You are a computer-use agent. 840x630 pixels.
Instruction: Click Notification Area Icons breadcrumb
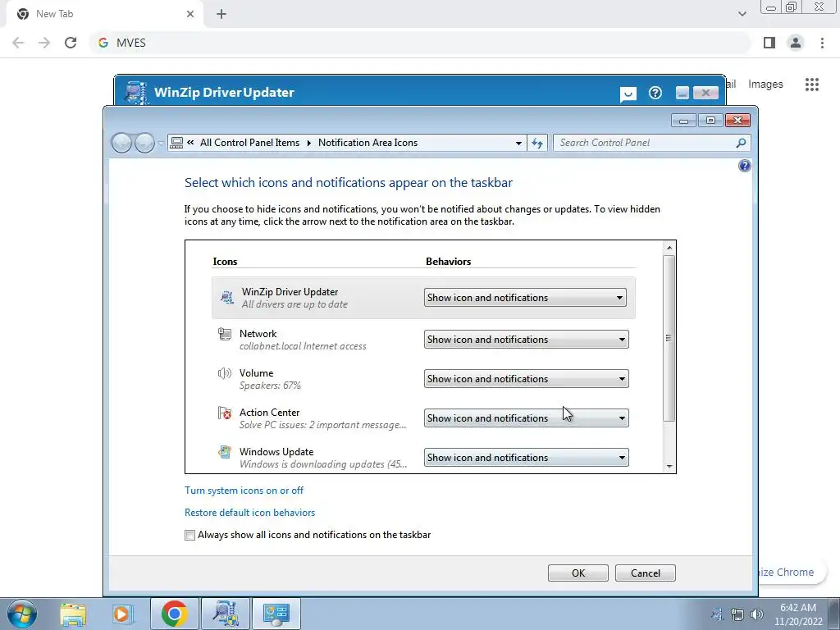(367, 143)
